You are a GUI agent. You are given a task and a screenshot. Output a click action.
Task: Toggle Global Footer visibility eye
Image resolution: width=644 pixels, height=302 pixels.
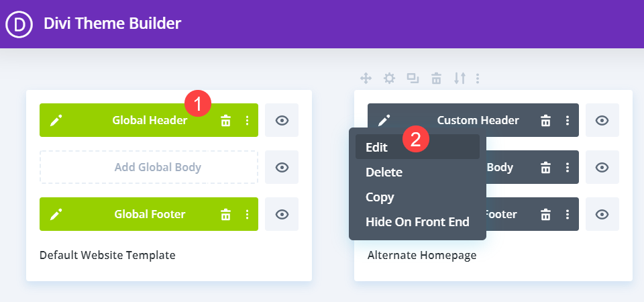282,214
